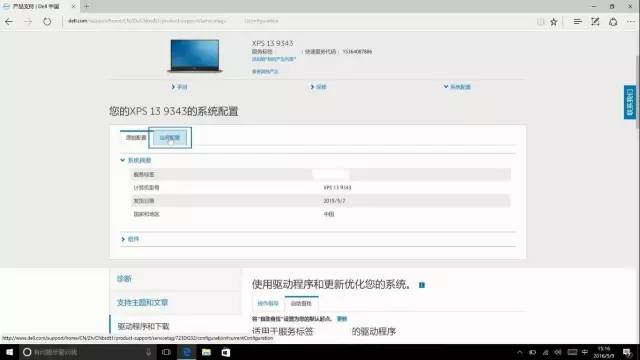This screenshot has height=360, width=640.
Task: Switch to second active tab under drivers heading
Action: tap(301, 304)
